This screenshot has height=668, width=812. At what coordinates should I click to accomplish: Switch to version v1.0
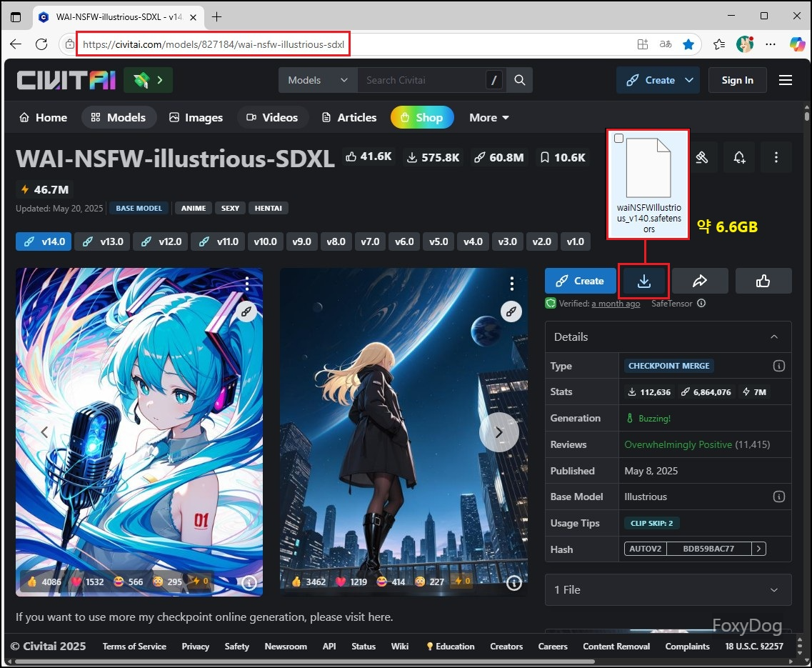point(575,241)
